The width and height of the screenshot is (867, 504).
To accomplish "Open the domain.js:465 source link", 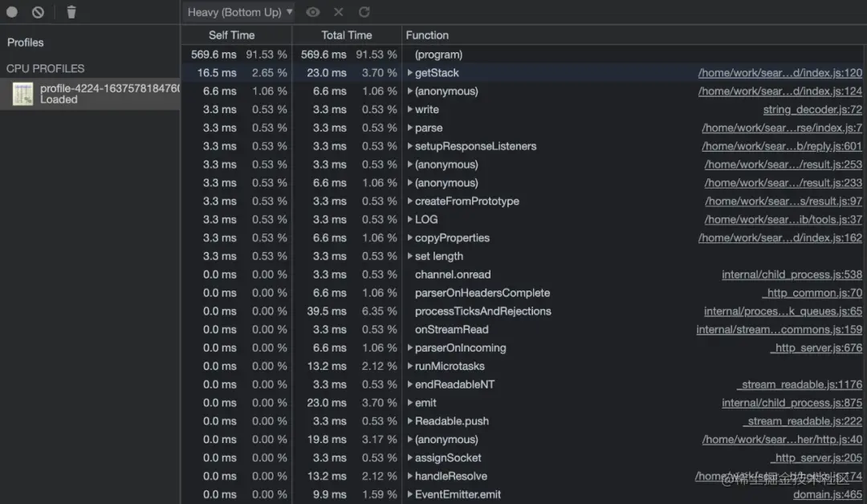I will [827, 494].
